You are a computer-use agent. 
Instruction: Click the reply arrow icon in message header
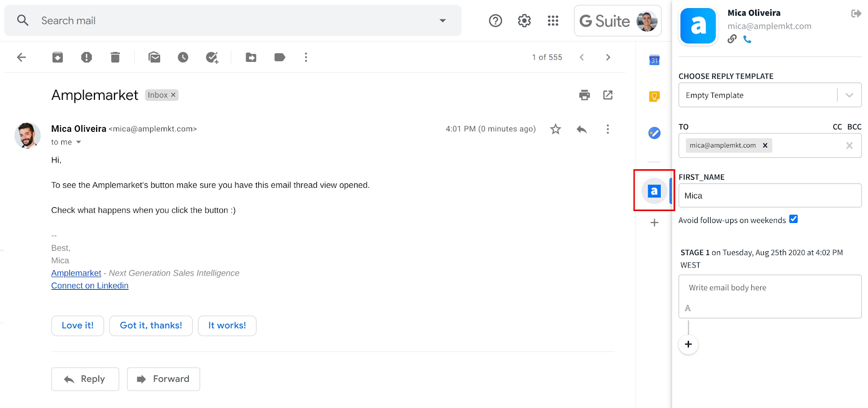tap(582, 129)
